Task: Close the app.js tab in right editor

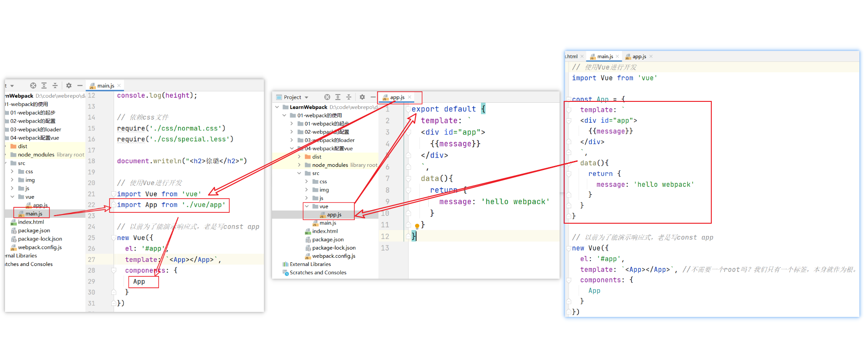Action: point(651,56)
